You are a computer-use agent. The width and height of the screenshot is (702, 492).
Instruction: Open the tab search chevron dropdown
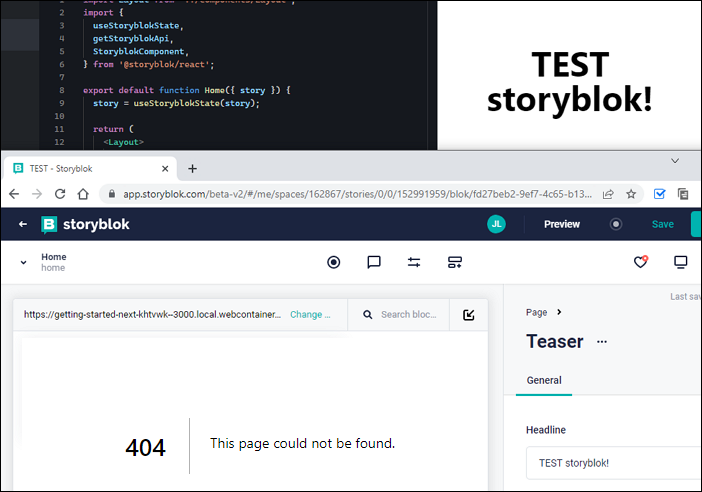(675, 161)
